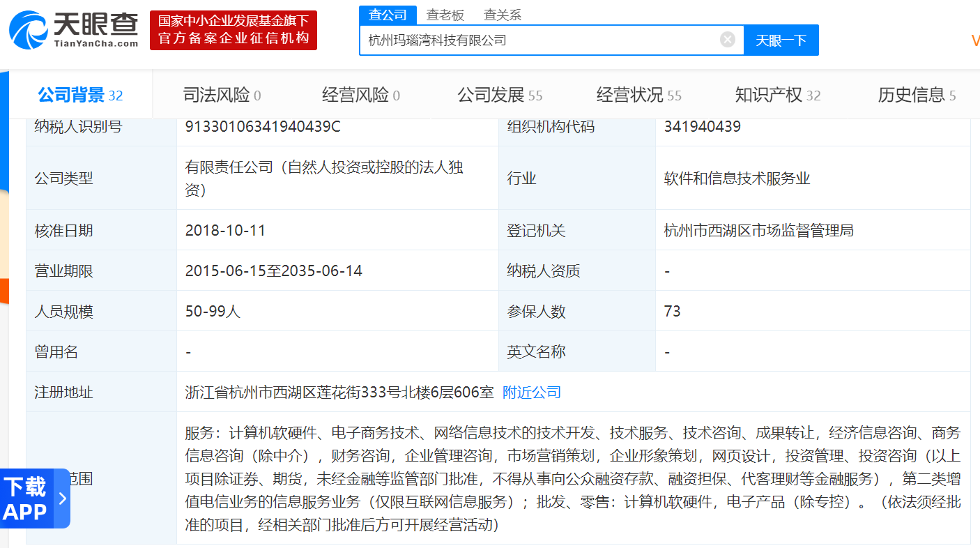Click the 营业期限 label cell

click(x=102, y=271)
